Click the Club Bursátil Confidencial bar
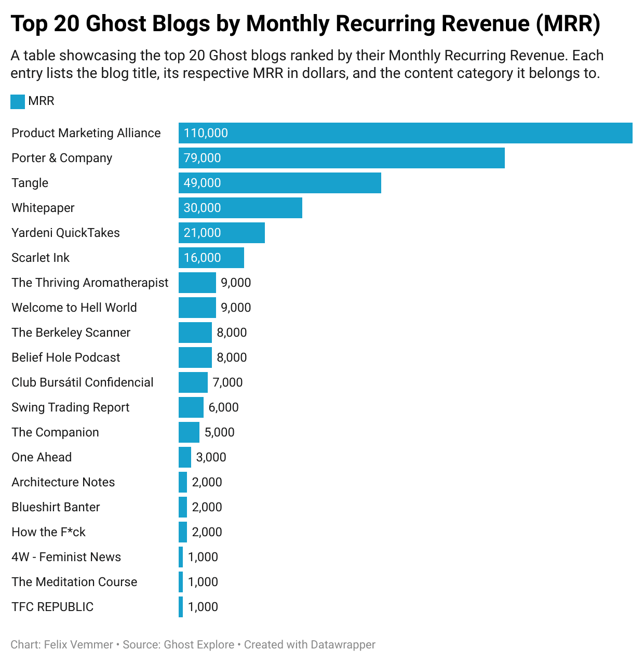This screenshot has width=644, height=663. coord(193,382)
